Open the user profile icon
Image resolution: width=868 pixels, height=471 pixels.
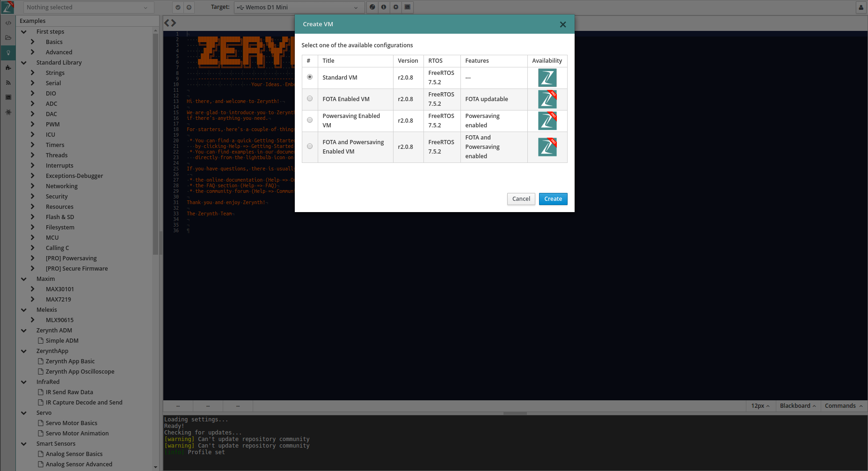pos(861,7)
